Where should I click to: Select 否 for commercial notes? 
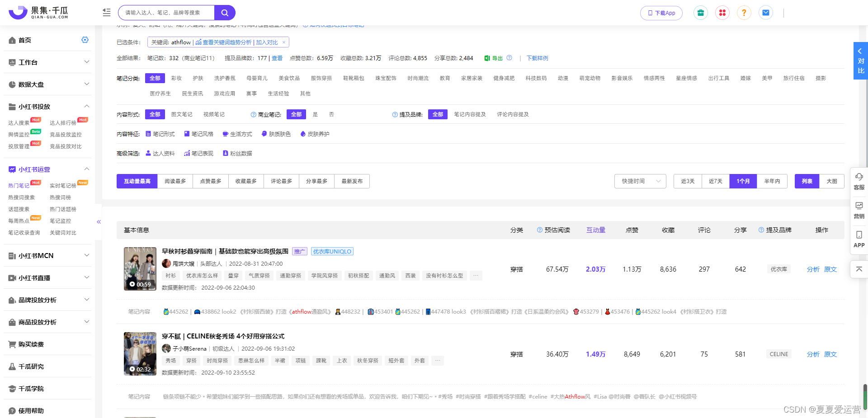tap(331, 114)
